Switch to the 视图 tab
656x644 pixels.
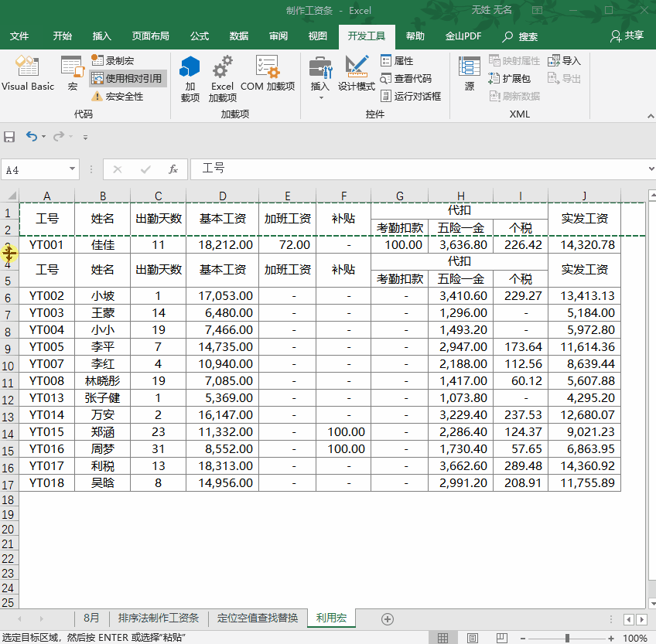click(317, 36)
